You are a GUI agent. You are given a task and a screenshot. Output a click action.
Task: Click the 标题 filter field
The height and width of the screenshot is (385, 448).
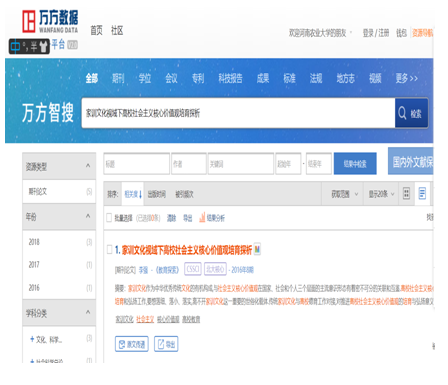[x=137, y=164]
